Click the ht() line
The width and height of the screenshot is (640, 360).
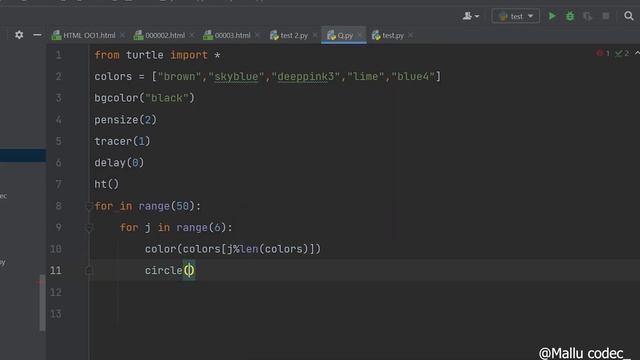coord(107,184)
